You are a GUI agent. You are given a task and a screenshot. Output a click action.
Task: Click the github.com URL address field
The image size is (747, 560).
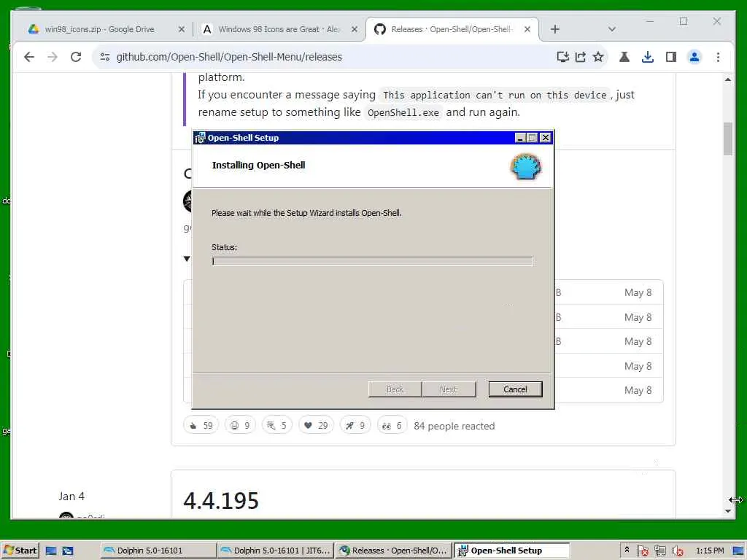(x=229, y=57)
